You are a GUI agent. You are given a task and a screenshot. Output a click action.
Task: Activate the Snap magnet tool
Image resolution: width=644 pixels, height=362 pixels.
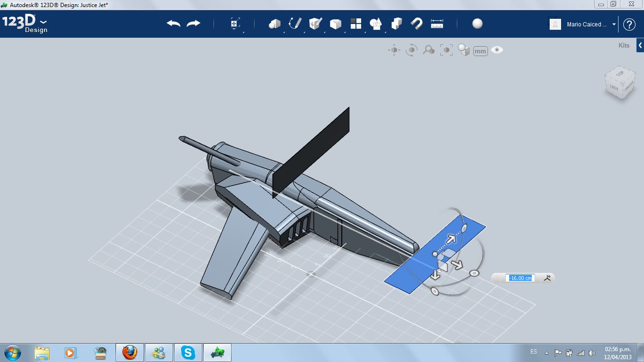[x=416, y=24]
